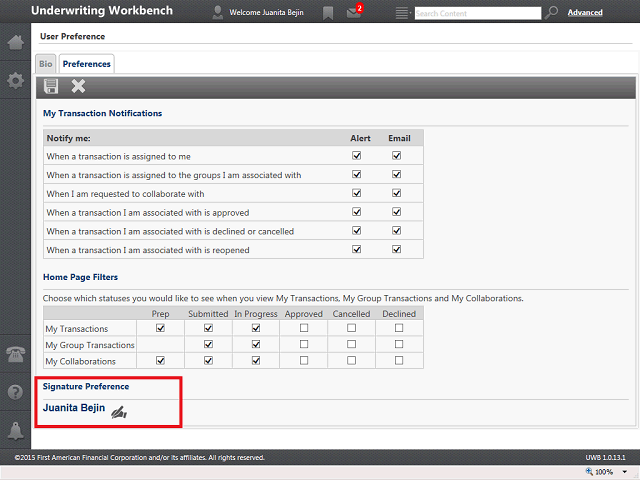
Task: Click the telephone contact icon in sidebar
Action: tap(16, 354)
